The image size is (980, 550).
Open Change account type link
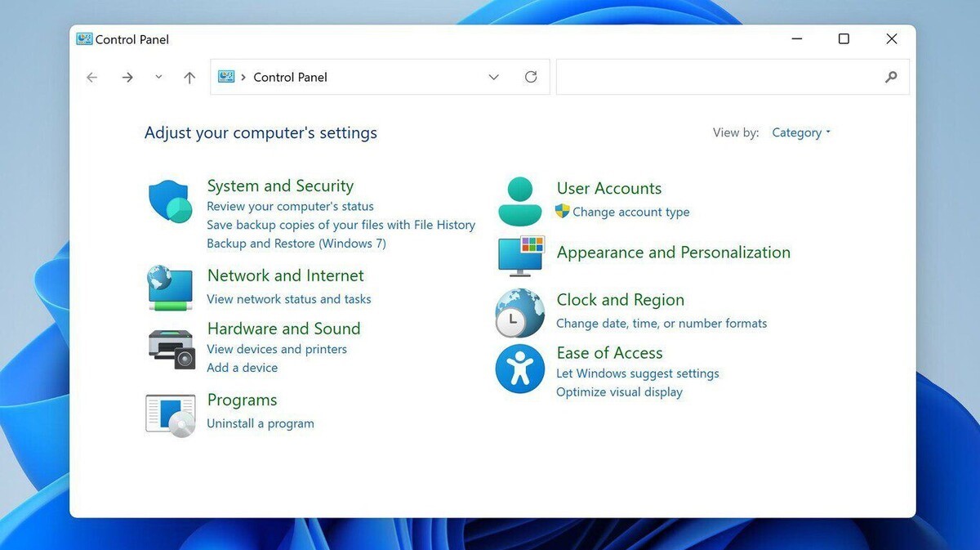click(x=630, y=212)
